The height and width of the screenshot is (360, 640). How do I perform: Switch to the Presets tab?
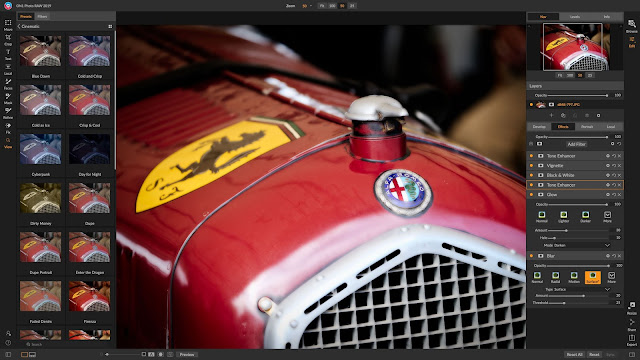point(26,16)
